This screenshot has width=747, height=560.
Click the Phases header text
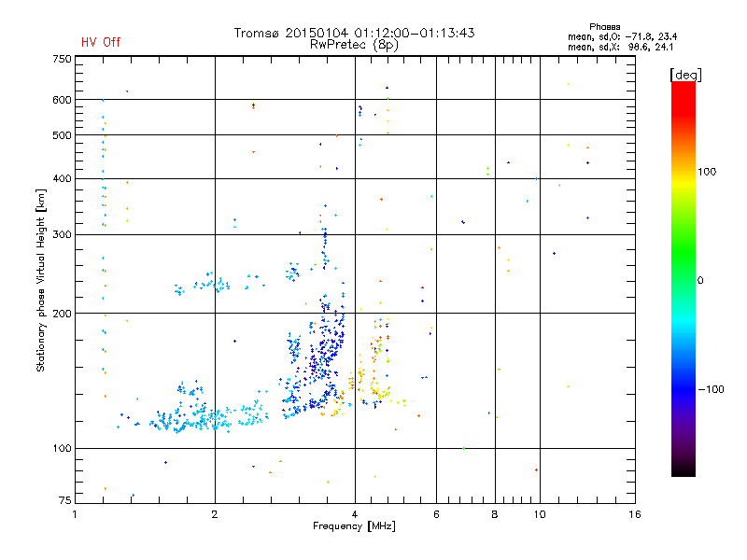(x=604, y=27)
